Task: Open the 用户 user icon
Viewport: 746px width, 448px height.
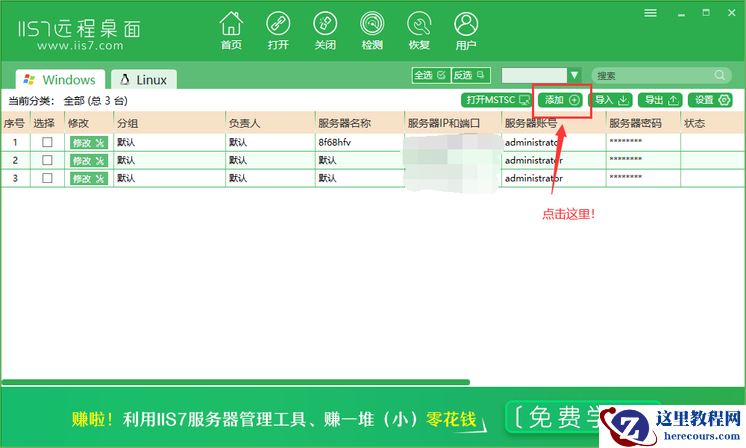Action: 466,30
